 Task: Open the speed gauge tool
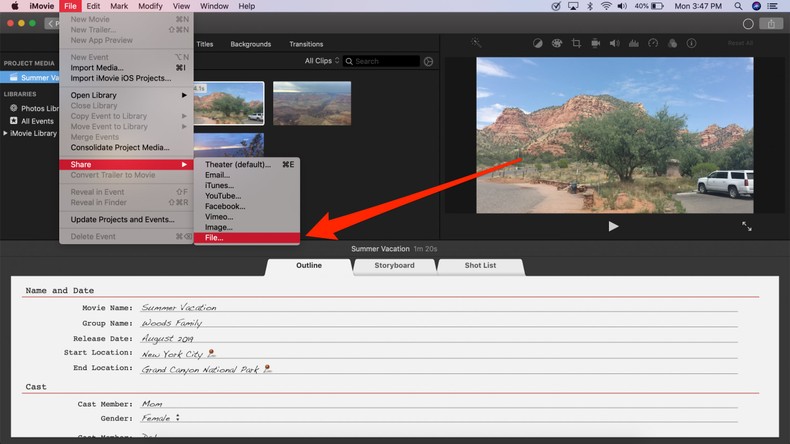click(x=653, y=43)
